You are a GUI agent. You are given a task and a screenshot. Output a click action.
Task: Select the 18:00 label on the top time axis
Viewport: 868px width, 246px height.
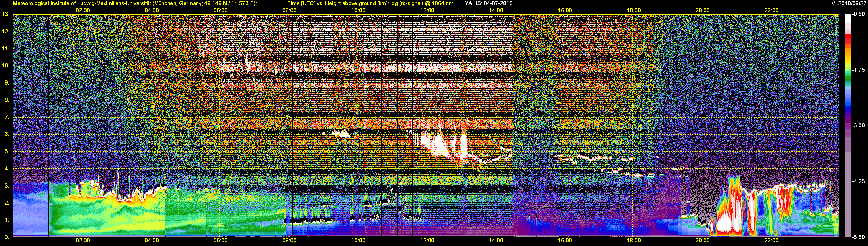[x=634, y=10]
